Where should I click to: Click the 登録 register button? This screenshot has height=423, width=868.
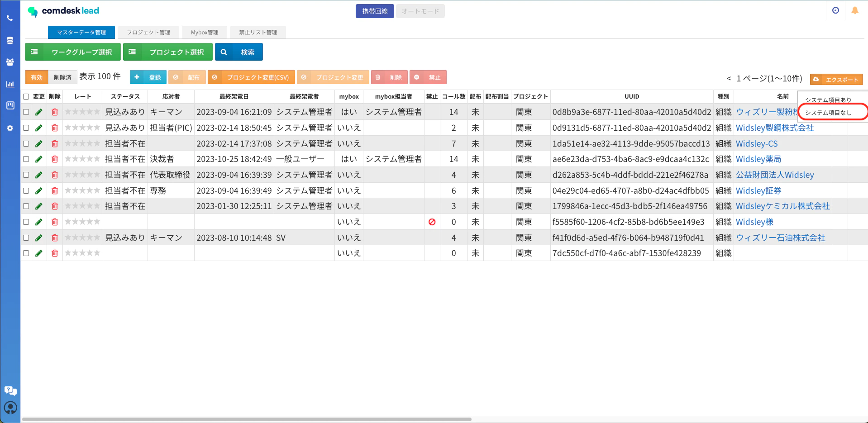[x=148, y=77]
